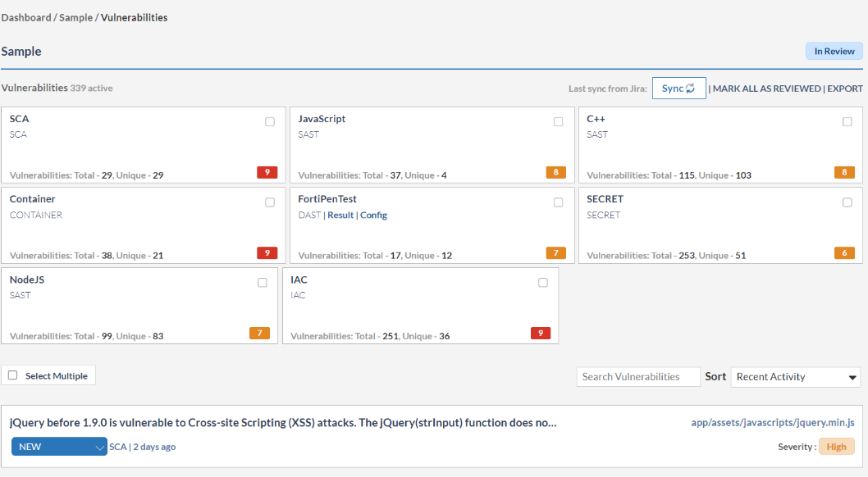Screen dimensions: 868x477
Task: Click the red score 9 badge on IAC card
Action: click(541, 334)
